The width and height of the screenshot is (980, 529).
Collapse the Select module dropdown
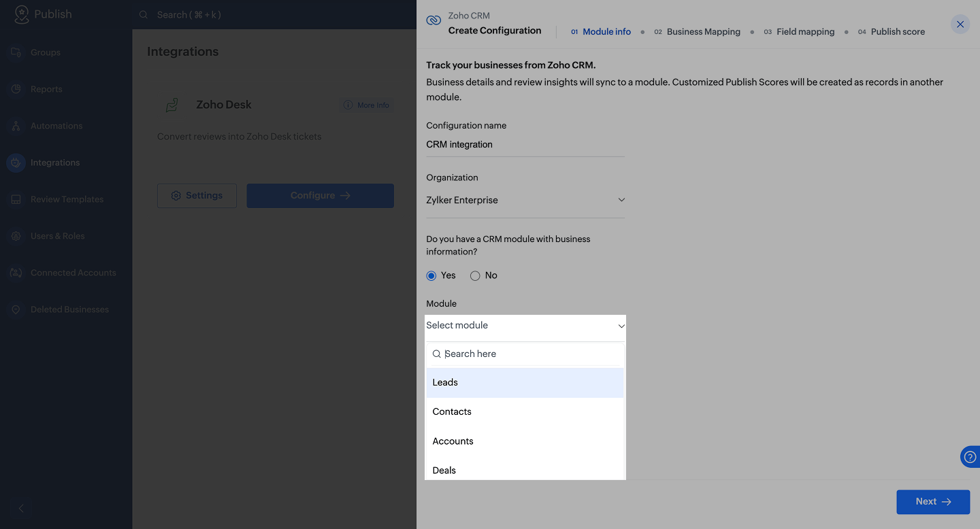point(525,326)
